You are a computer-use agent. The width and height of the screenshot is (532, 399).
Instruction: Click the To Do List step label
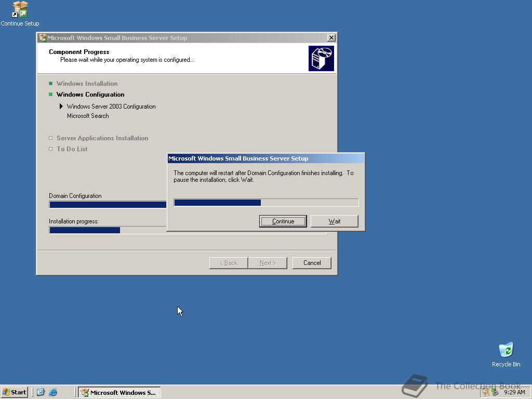tap(72, 149)
